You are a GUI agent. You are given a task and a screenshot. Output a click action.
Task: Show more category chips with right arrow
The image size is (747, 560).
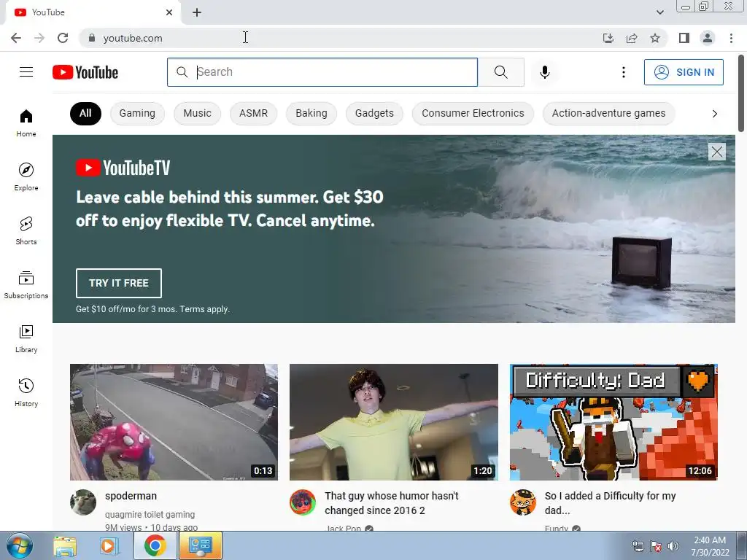pos(714,114)
